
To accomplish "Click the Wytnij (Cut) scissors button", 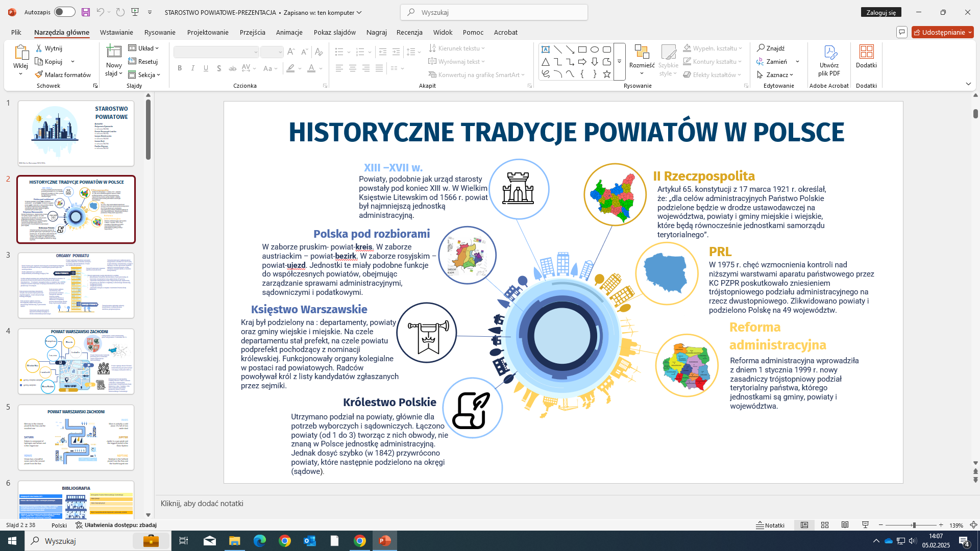I will click(49, 48).
